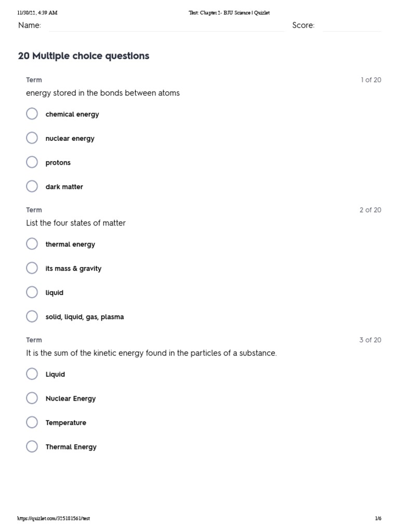The height and width of the screenshot is (532, 399).
Task: Pick 'Thermal Energy' answer in question 3
Action: 32,447
